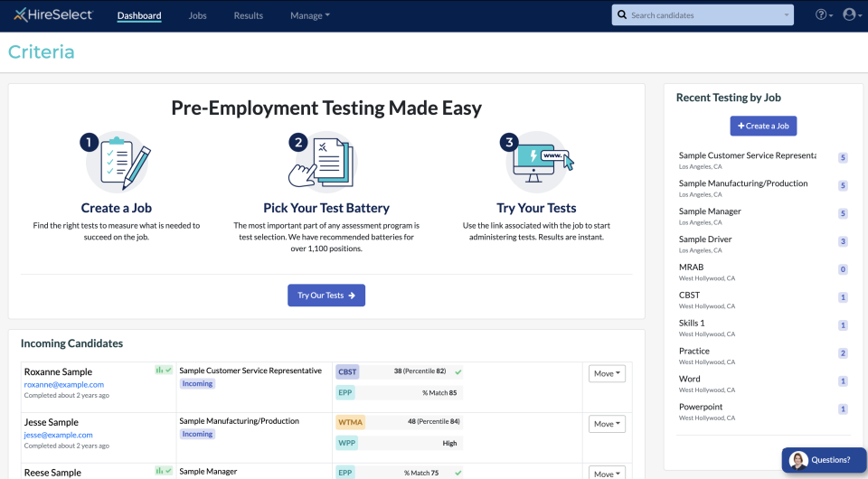The image size is (868, 479).
Task: Open the user account avatar menu
Action: [x=852, y=15]
